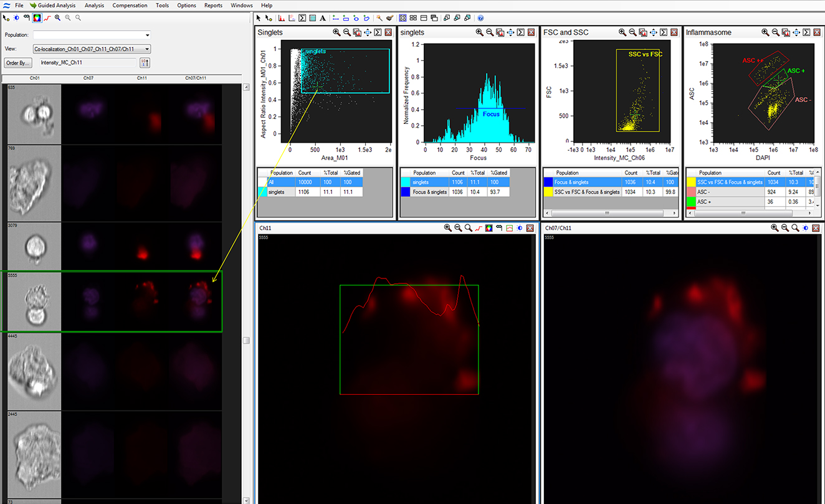Image resolution: width=825 pixels, height=504 pixels.
Task: Click the tile graphs layout icon
Action: pyautogui.click(x=403, y=18)
